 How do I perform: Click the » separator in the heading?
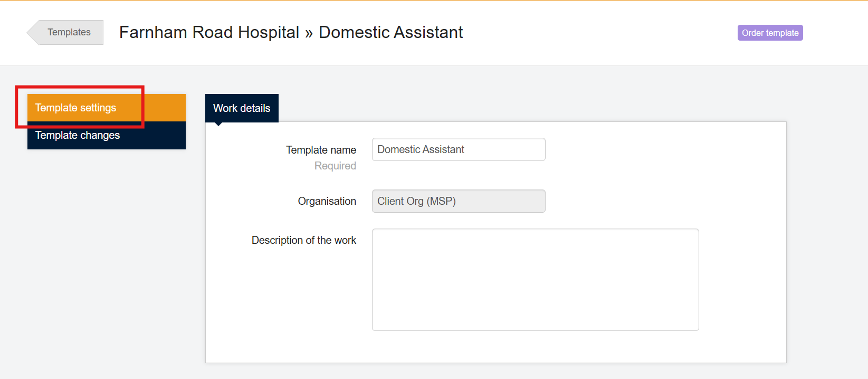click(309, 33)
